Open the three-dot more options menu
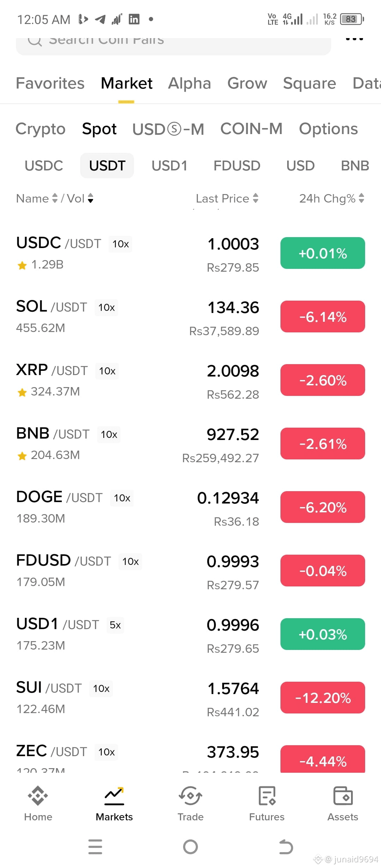 (354, 39)
